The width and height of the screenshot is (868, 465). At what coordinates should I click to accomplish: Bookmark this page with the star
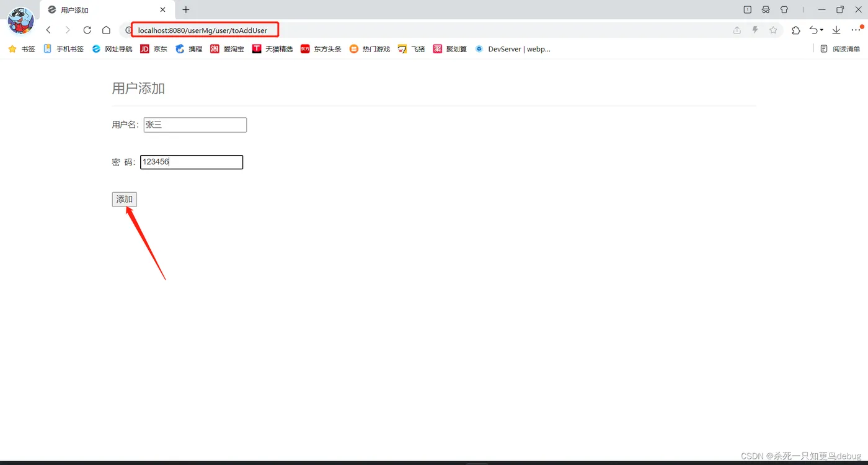pos(773,30)
